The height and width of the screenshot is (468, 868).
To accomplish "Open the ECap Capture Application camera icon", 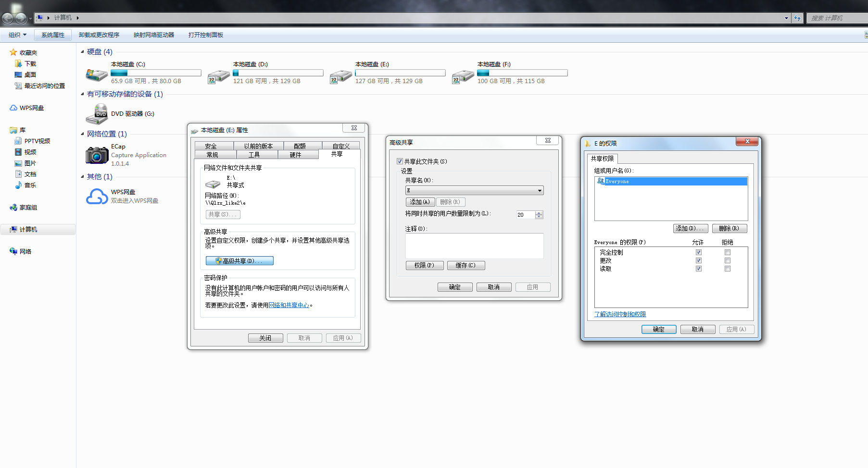I will (97, 155).
